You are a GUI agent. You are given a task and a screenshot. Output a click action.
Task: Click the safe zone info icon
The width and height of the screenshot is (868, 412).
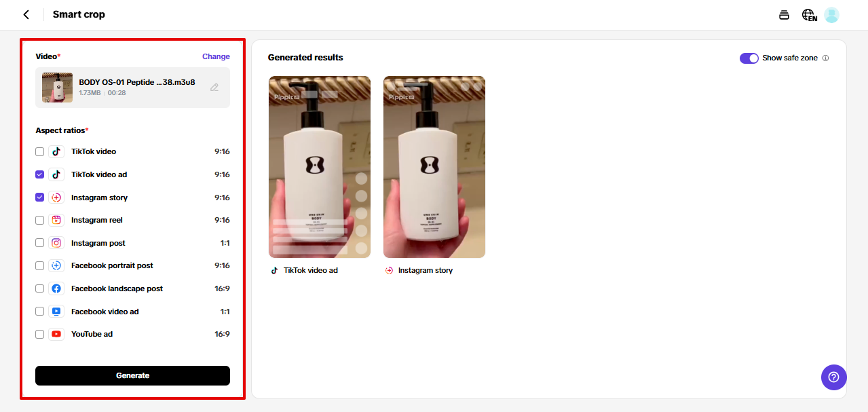tap(825, 58)
